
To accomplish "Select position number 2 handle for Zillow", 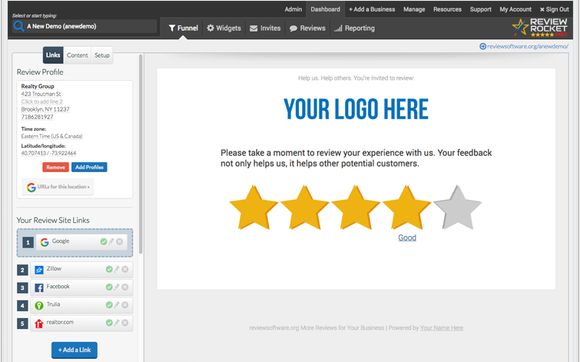I will [x=22, y=270].
